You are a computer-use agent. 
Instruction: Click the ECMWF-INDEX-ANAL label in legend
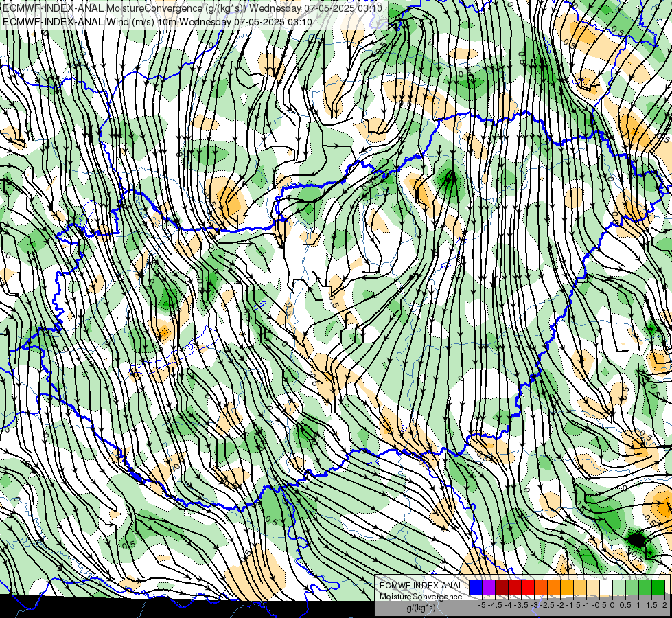point(421,586)
